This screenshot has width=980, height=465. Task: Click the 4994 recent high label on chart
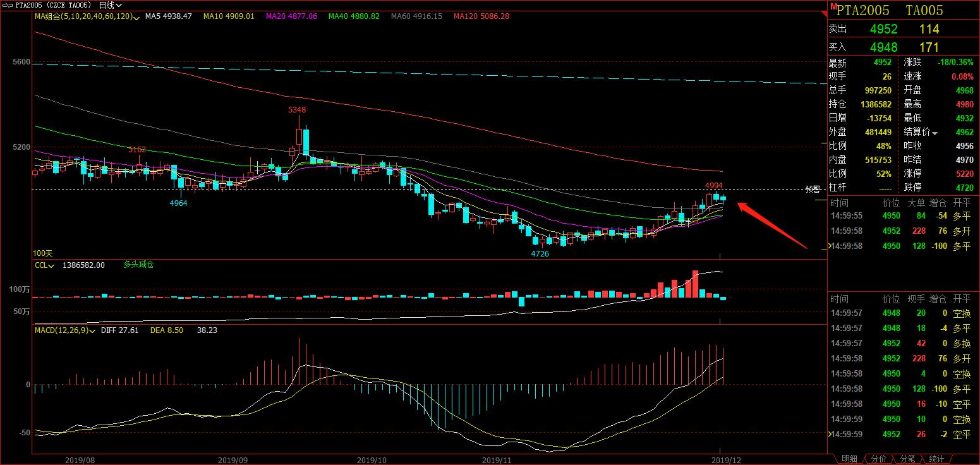[714, 186]
